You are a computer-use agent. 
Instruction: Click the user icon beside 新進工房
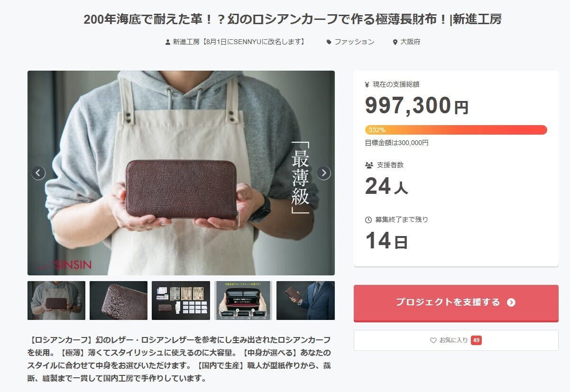pyautogui.click(x=167, y=42)
